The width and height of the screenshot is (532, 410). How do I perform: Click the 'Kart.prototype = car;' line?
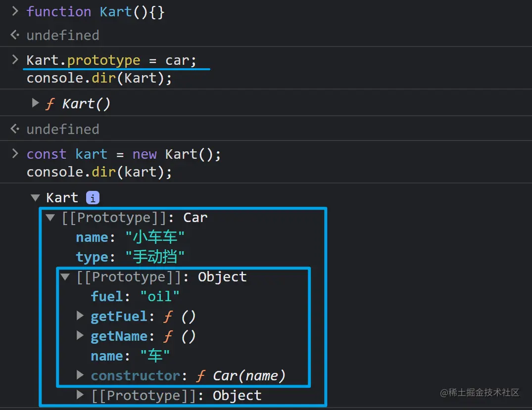(111, 60)
